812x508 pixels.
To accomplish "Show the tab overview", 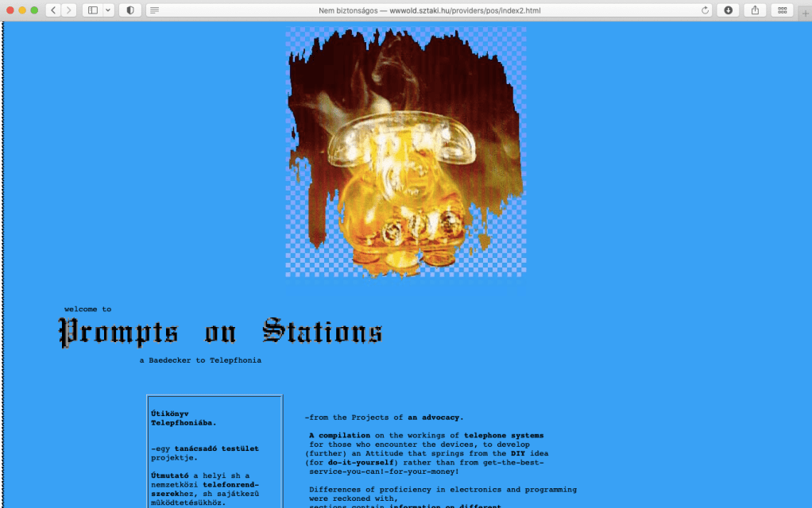I will click(782, 10).
